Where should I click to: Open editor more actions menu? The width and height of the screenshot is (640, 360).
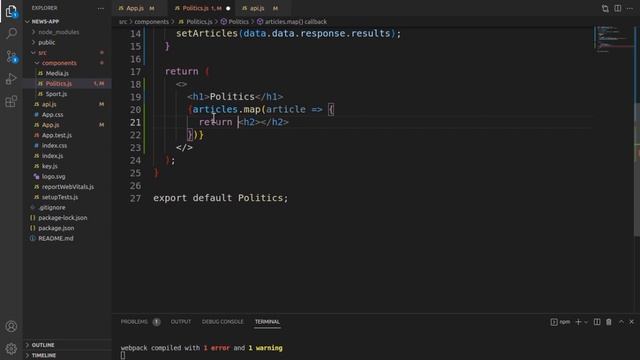point(630,9)
